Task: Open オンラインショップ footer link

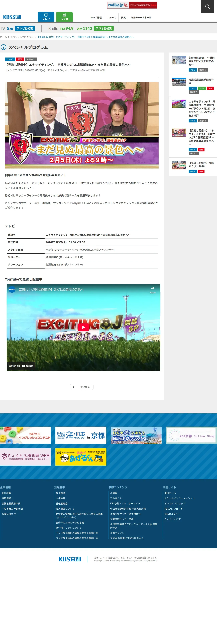Action: click(x=175, y=504)
